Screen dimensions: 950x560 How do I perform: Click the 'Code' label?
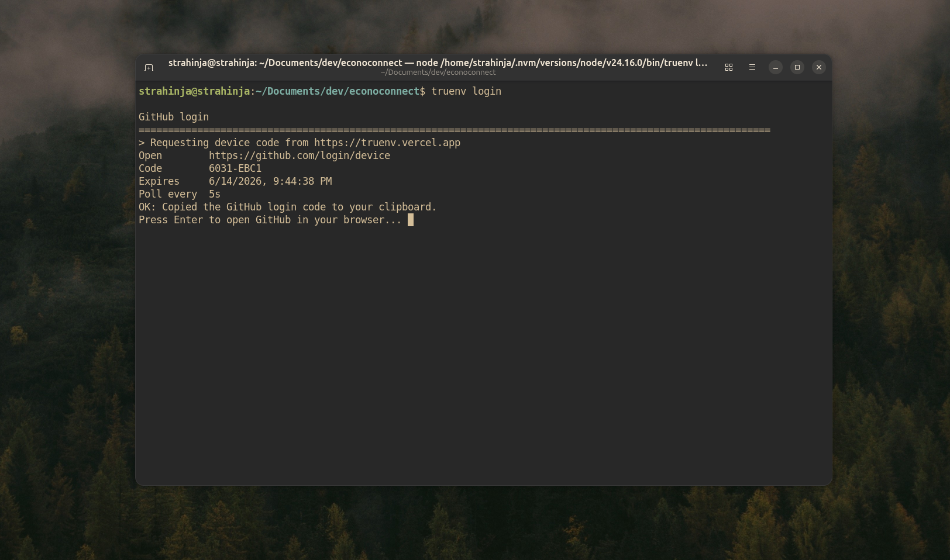coord(150,168)
